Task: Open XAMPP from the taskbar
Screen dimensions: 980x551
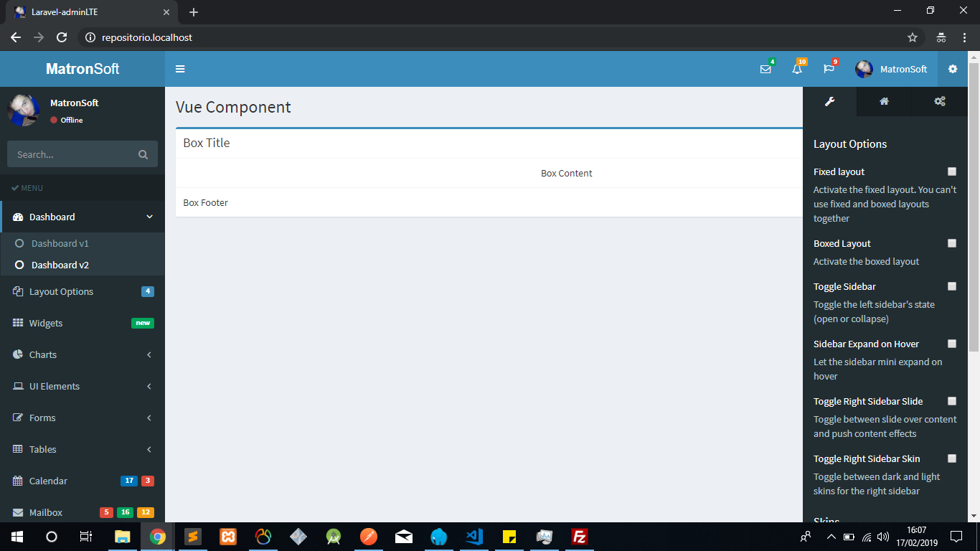Action: (228, 537)
